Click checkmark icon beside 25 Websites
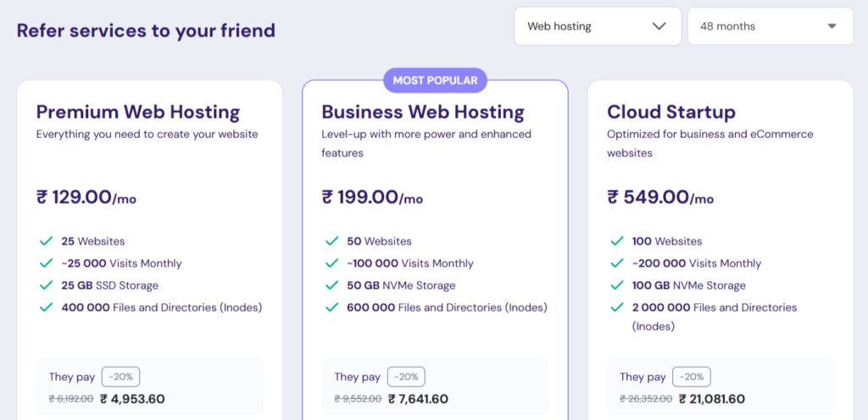 point(46,241)
